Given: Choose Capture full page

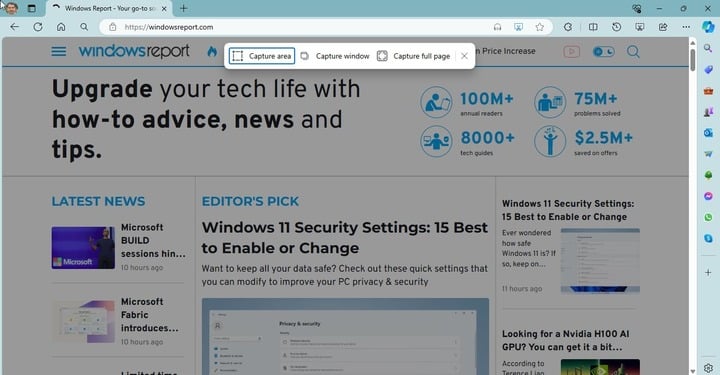Looking at the screenshot, I should pos(413,56).
